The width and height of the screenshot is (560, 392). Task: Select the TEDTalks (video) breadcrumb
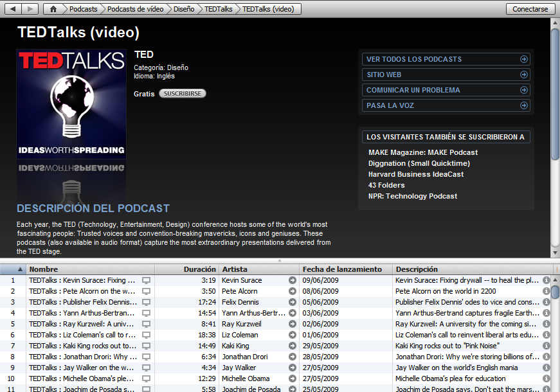(x=268, y=9)
